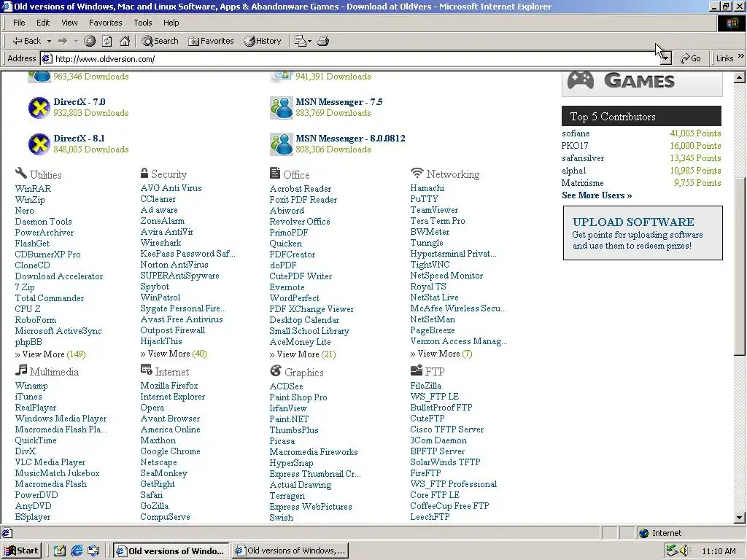
Task: Open the See More Users link
Action: (x=597, y=195)
